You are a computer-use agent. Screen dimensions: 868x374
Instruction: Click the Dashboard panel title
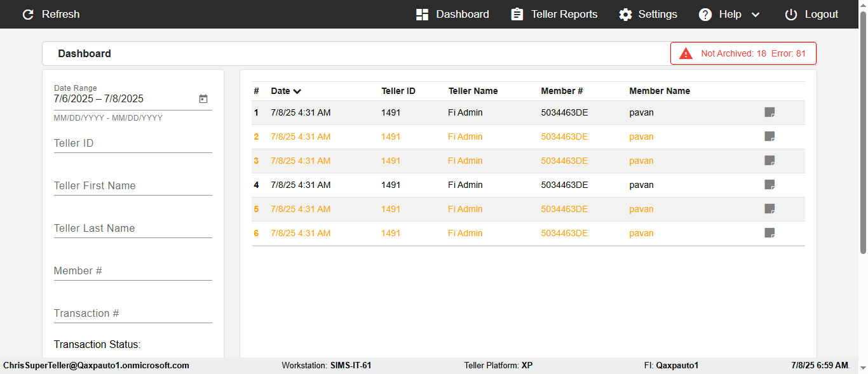click(85, 53)
